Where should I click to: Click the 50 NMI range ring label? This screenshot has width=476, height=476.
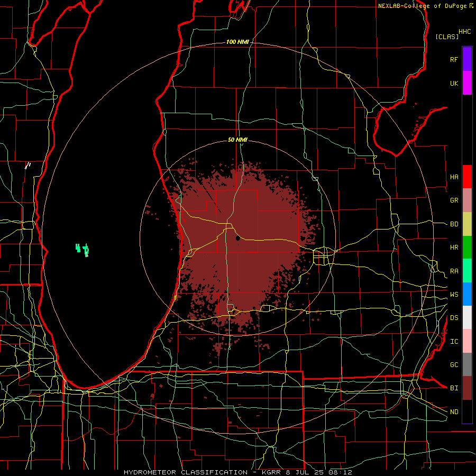coord(237,140)
